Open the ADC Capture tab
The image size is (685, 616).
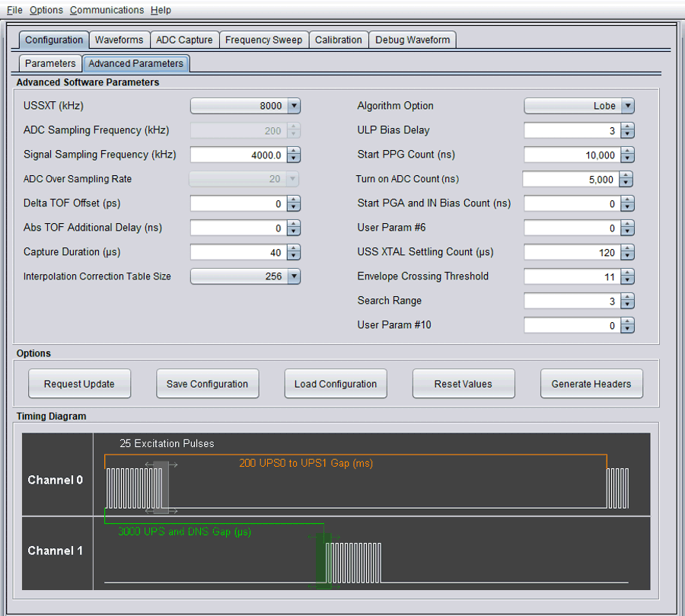pos(184,40)
